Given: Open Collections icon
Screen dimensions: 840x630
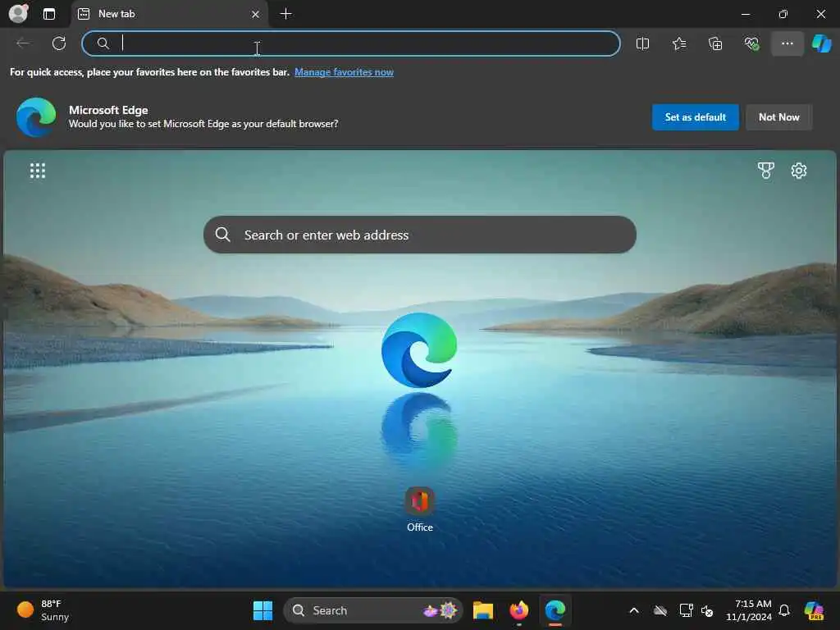Looking at the screenshot, I should coord(715,43).
